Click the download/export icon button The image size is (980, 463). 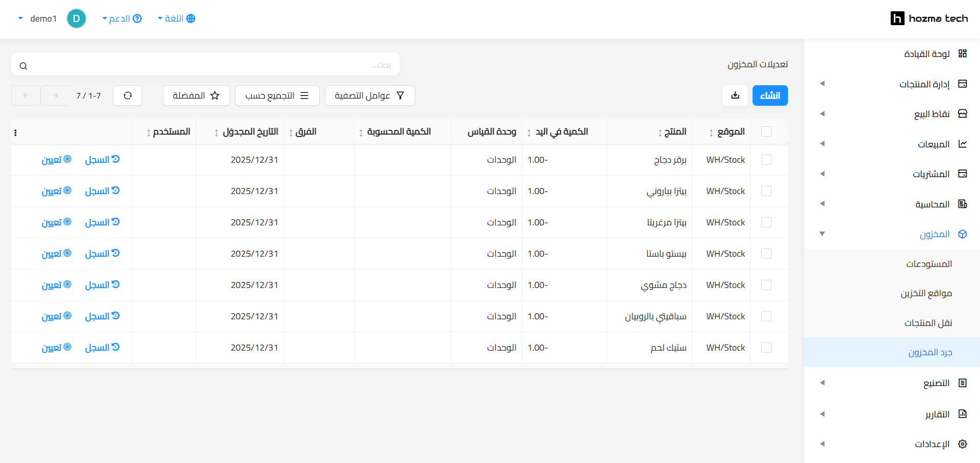735,95
